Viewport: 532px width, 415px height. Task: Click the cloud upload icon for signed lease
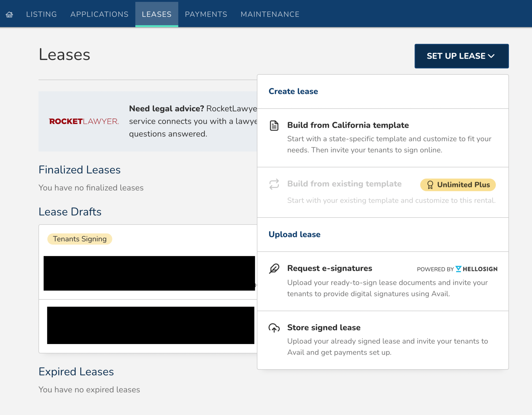click(274, 328)
